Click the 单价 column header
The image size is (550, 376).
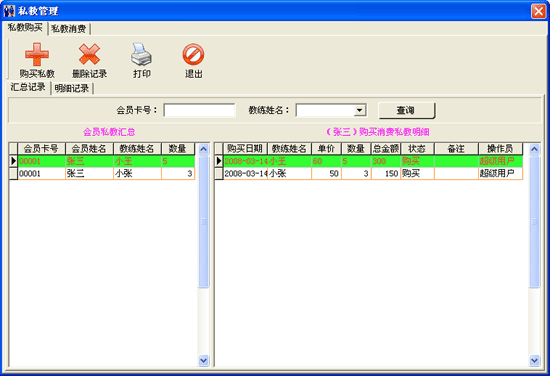tap(326, 149)
